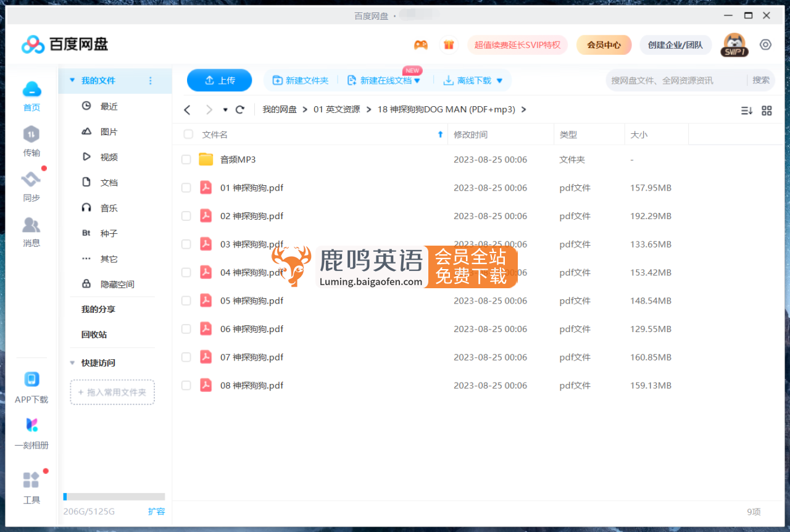Screen dimensions: 790x532
Task: Open the 离线下载 dropdown arrow
Action: (500, 80)
